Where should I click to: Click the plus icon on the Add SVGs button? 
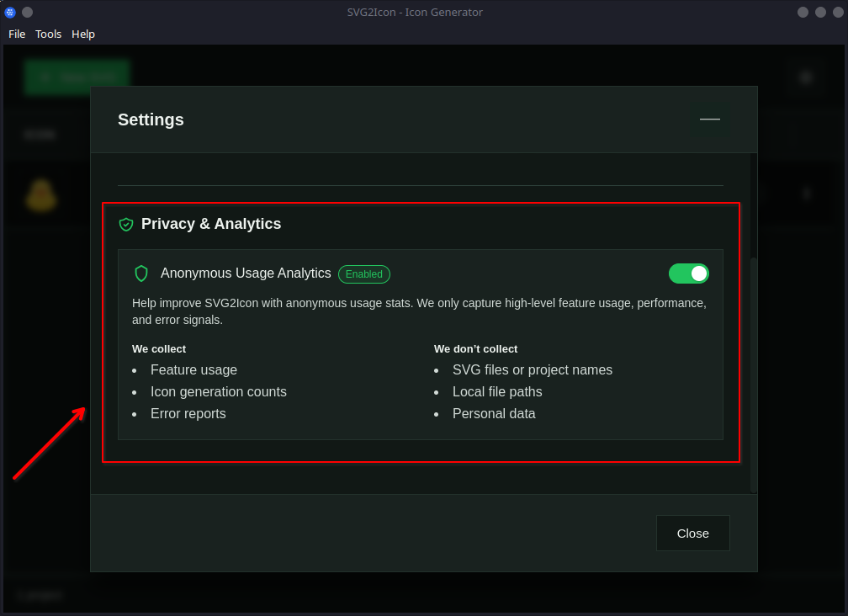point(45,77)
